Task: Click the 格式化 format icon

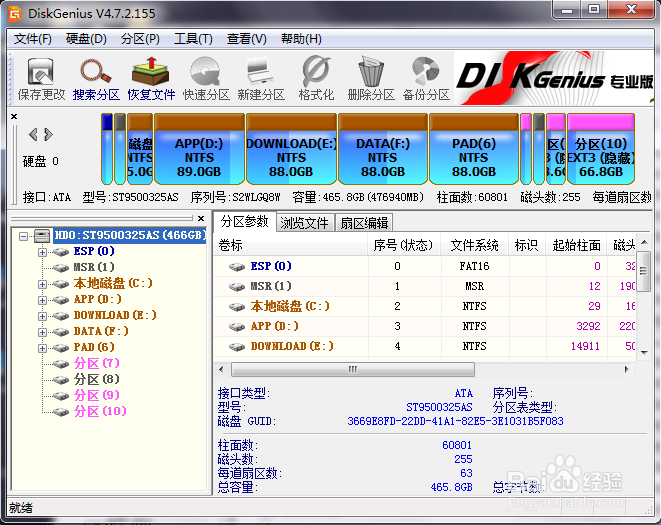Action: pyautogui.click(x=316, y=79)
